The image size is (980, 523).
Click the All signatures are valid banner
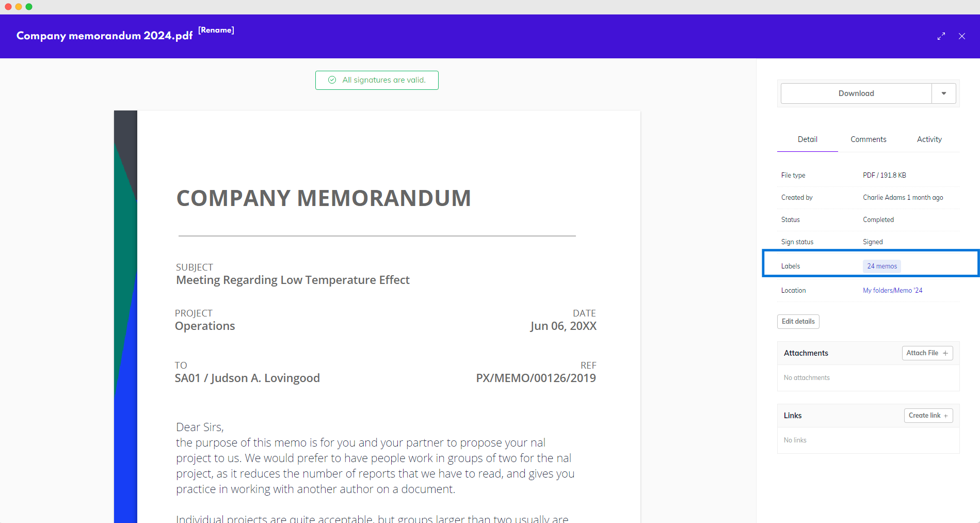pyautogui.click(x=383, y=80)
